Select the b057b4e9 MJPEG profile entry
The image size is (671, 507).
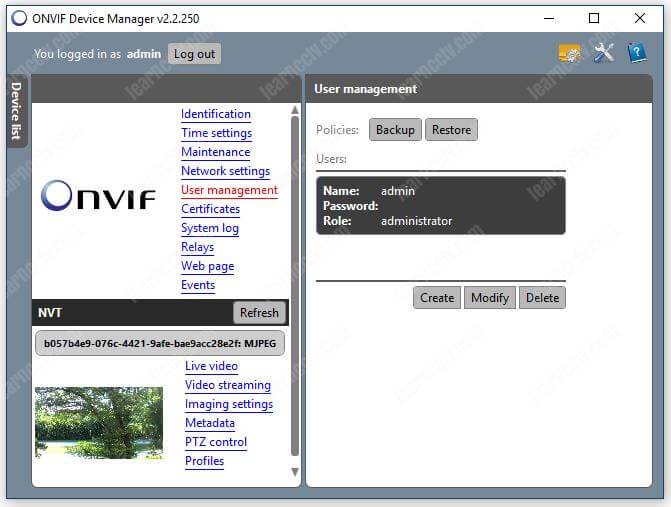click(x=160, y=343)
